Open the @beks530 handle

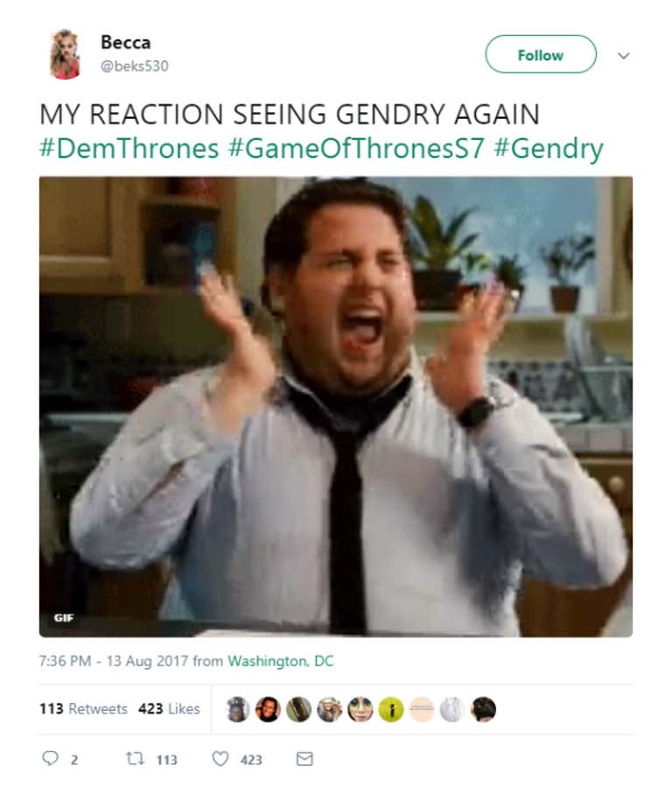135,66
